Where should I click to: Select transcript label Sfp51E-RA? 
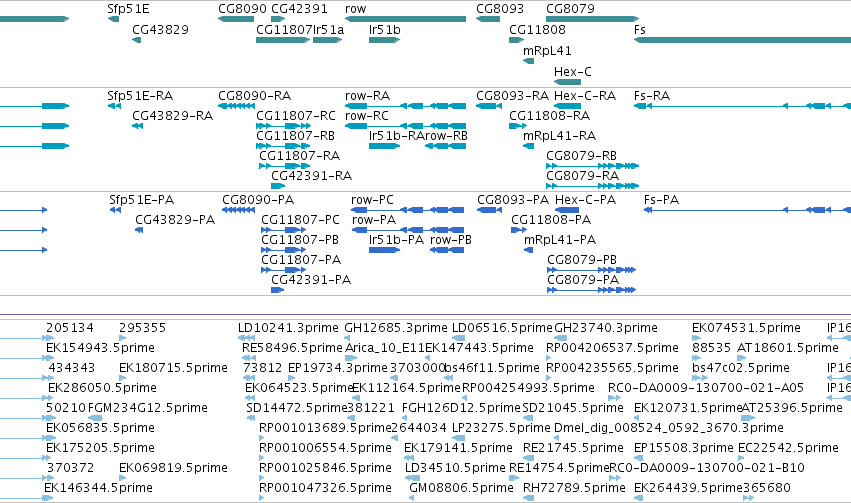pos(140,96)
